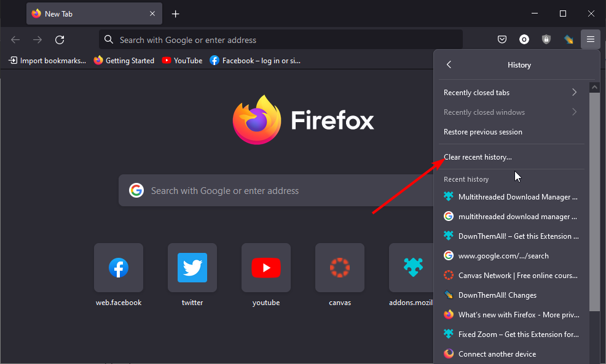Open DownThemAll! Get this Extension entry

coord(511,236)
